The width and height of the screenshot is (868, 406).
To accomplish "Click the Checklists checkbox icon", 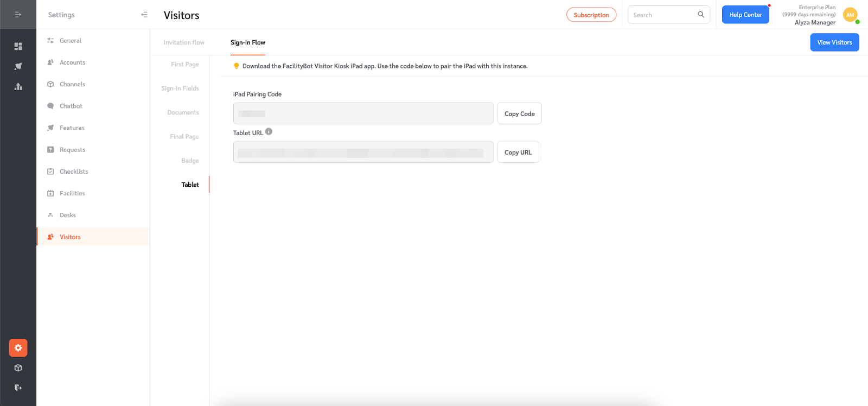I will [x=50, y=172].
